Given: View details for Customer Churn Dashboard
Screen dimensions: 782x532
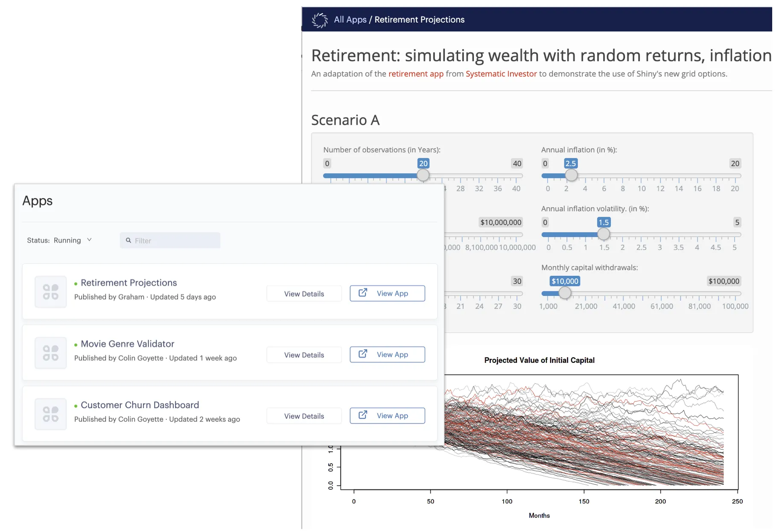Looking at the screenshot, I should click(x=304, y=416).
